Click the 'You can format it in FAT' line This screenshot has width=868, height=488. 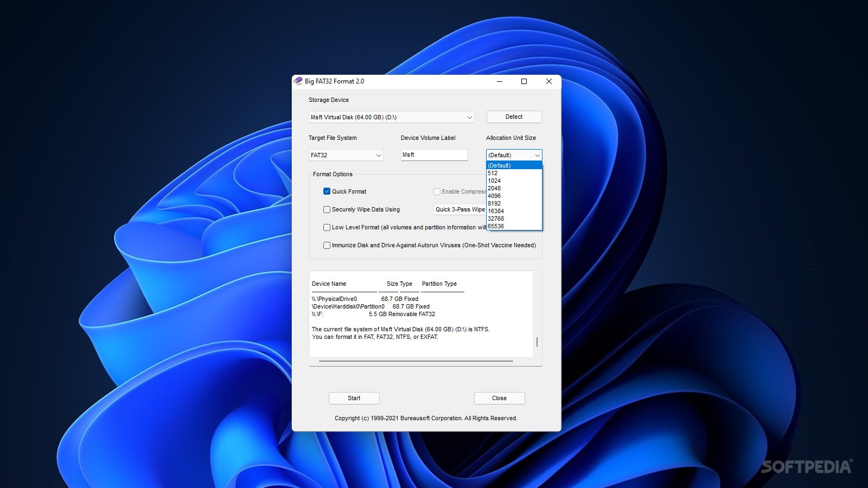click(375, 337)
